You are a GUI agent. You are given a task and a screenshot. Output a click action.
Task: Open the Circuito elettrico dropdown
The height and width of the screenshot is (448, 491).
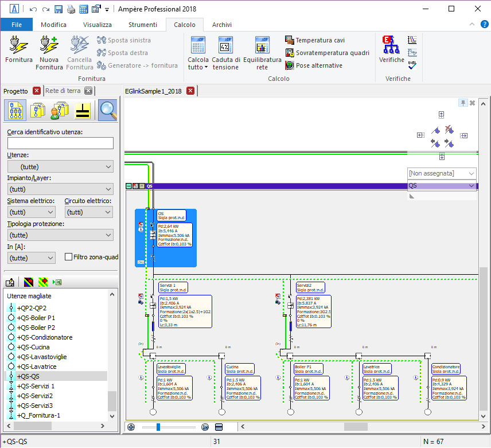click(x=89, y=212)
